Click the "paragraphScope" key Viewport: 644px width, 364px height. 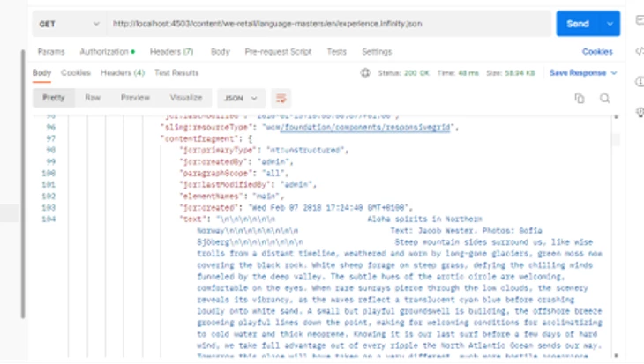point(215,173)
